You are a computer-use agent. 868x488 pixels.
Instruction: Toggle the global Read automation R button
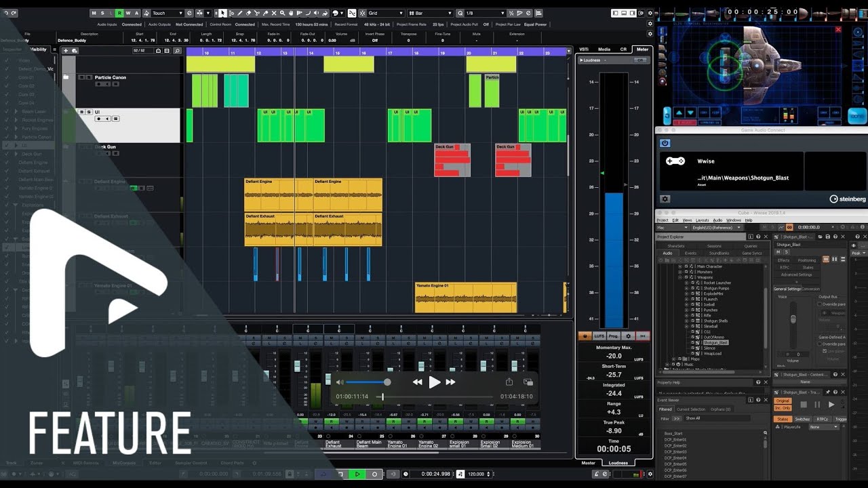point(119,13)
